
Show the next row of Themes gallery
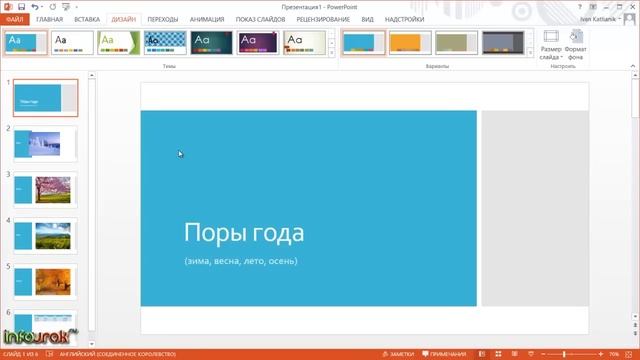pyautogui.click(x=331, y=43)
